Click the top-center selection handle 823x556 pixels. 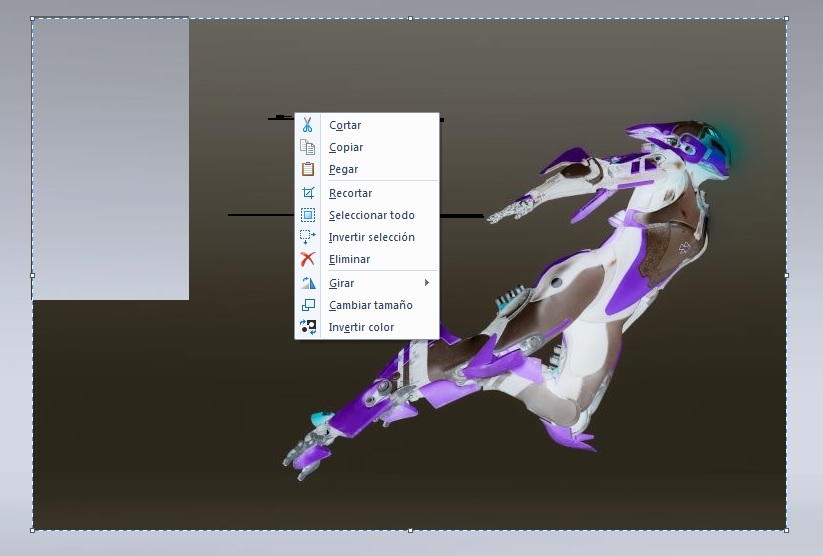pyautogui.click(x=410, y=18)
